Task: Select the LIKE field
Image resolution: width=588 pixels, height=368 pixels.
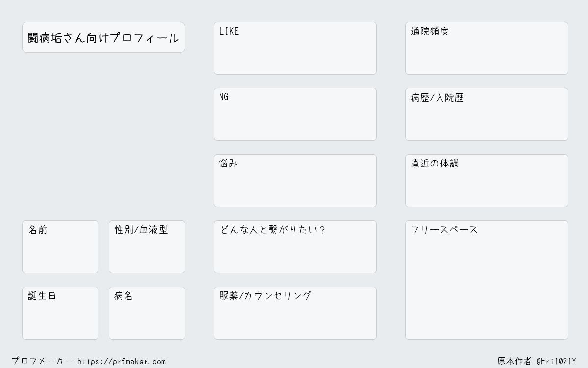Action: click(295, 48)
